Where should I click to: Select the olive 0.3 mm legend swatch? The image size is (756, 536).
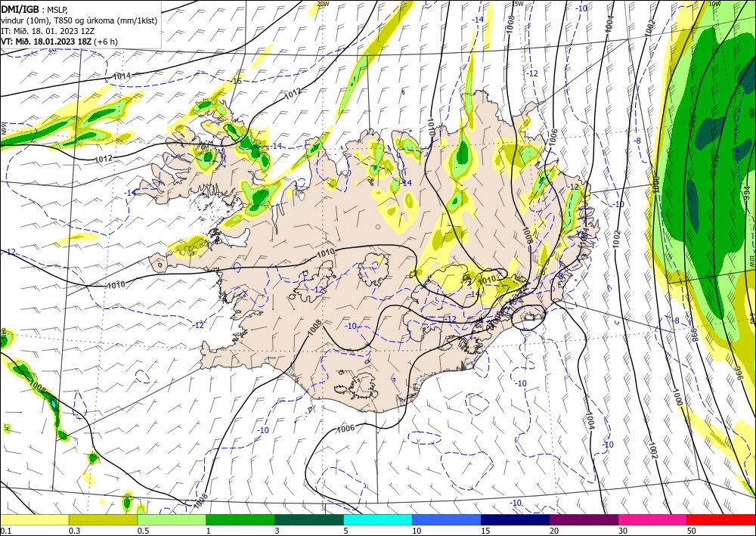103,519
